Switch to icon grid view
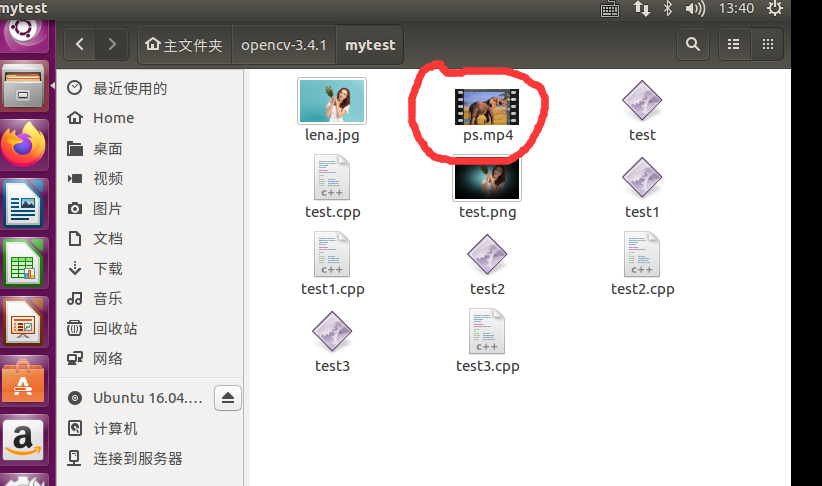The image size is (822, 486). [x=767, y=45]
